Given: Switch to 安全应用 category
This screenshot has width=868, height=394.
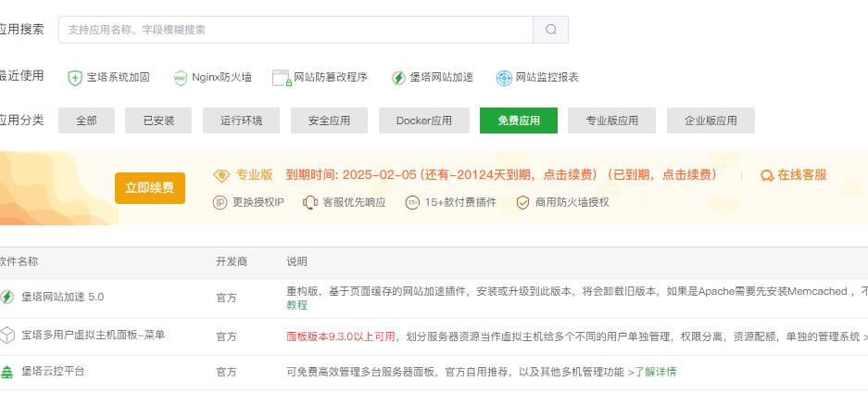Looking at the screenshot, I should (x=329, y=121).
